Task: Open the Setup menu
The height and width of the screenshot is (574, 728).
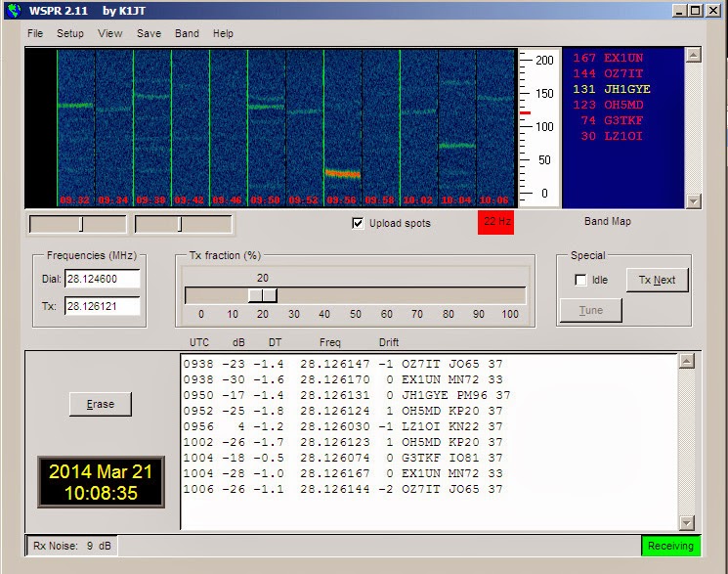Action: 70,33
